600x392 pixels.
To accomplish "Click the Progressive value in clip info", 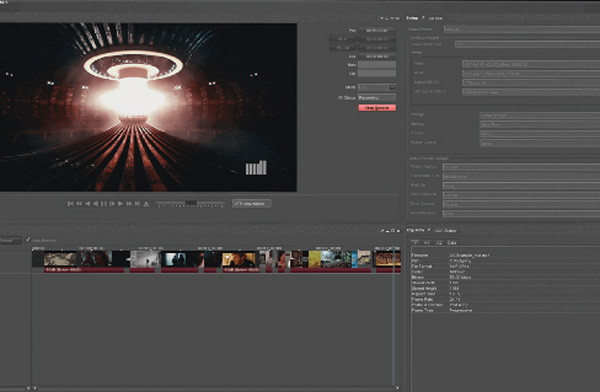I will coord(461,310).
